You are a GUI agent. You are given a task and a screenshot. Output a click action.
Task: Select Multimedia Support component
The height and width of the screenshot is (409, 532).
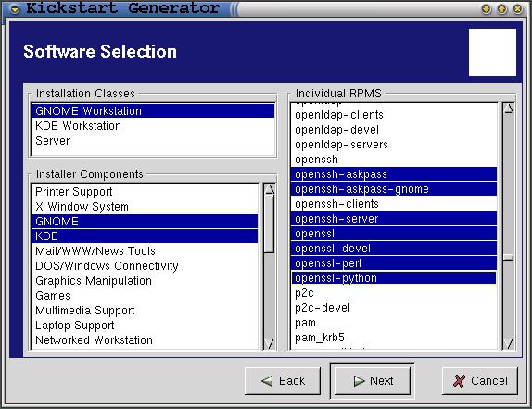click(x=145, y=311)
